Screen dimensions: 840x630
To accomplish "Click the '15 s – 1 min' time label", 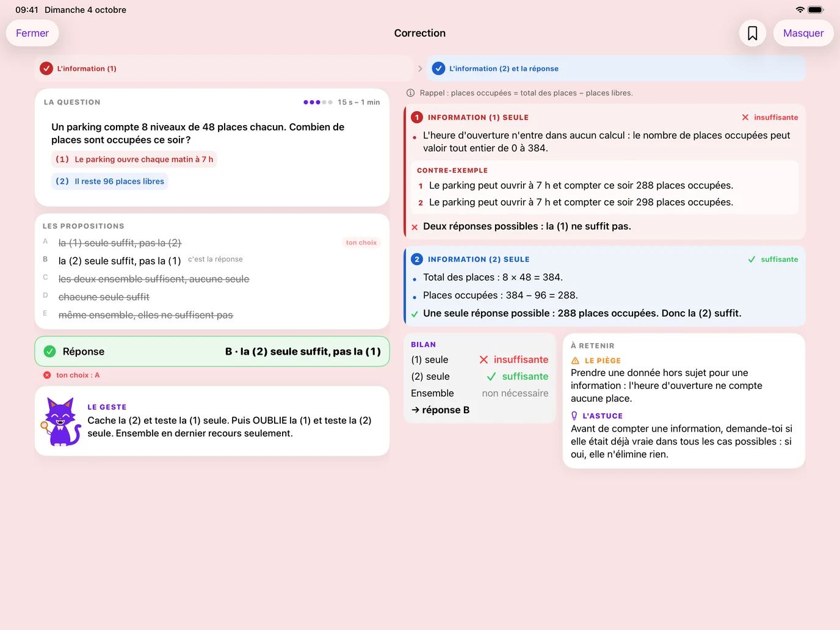I will (359, 102).
